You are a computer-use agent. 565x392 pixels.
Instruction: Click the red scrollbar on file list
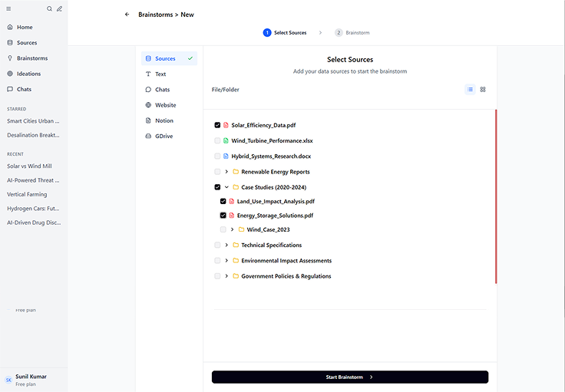pyautogui.click(x=496, y=196)
